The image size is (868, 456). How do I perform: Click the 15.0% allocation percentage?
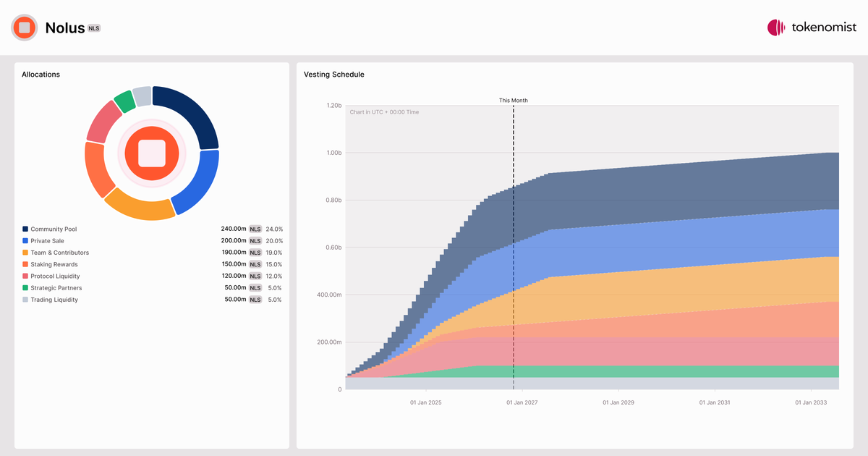click(x=274, y=264)
